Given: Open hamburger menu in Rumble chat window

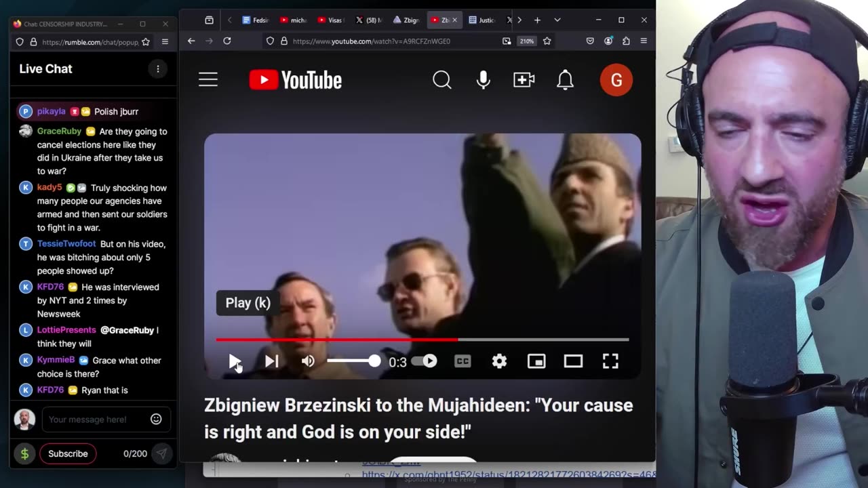Looking at the screenshot, I should (x=165, y=42).
